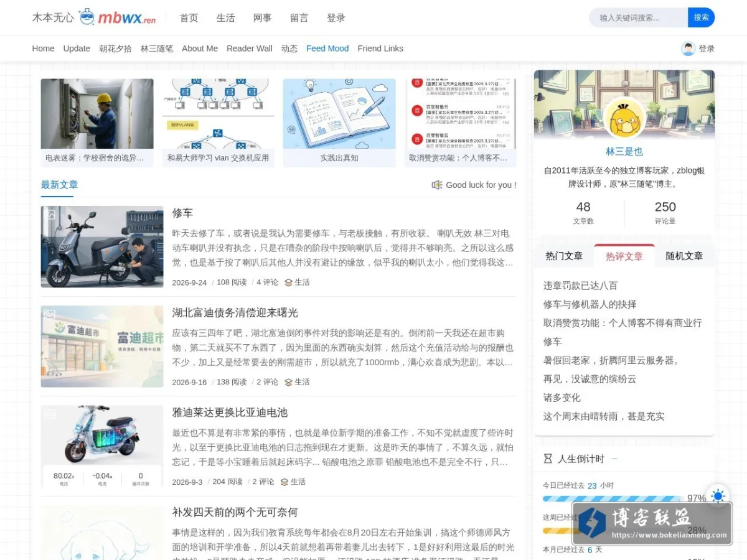Go to Home in secondary menu
The width and height of the screenshot is (747, 560).
pos(43,49)
